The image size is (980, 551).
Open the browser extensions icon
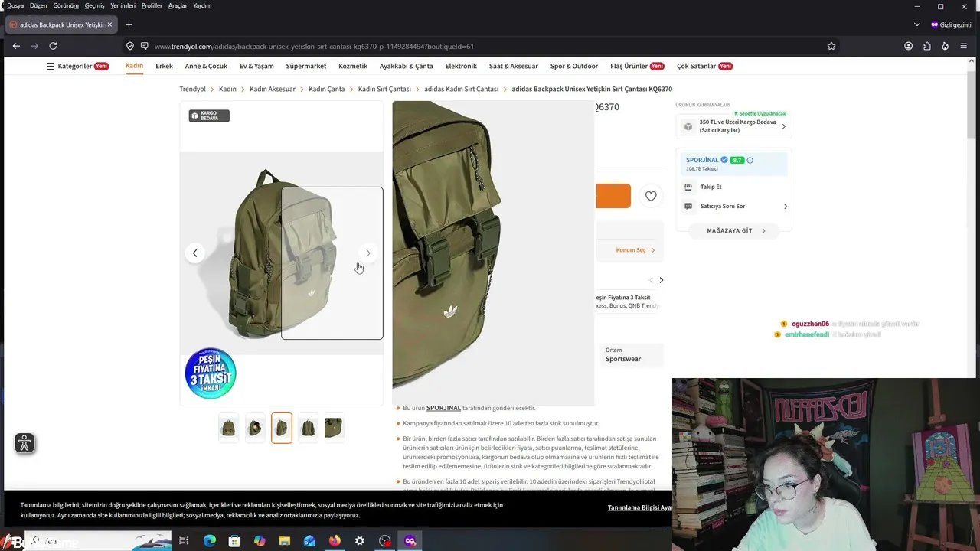[926, 46]
